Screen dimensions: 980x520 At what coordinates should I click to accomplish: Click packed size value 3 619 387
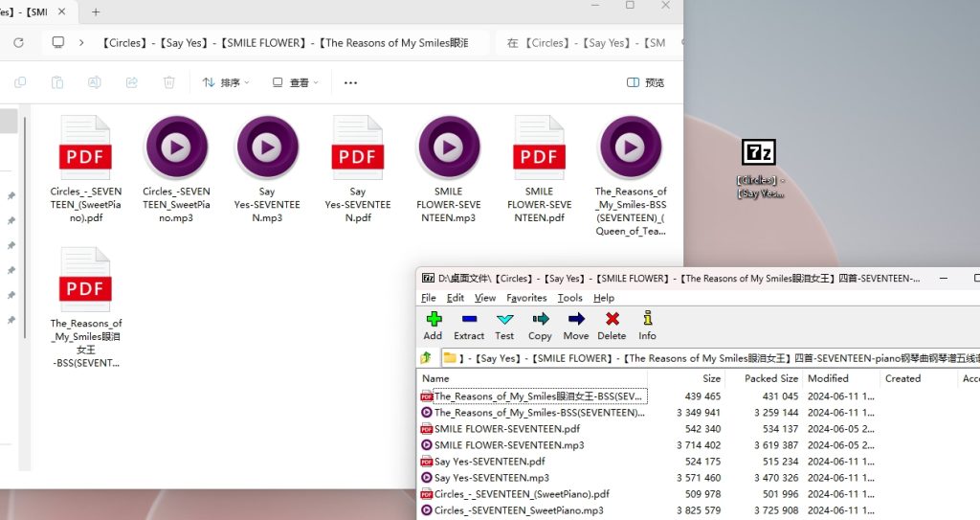pos(775,445)
